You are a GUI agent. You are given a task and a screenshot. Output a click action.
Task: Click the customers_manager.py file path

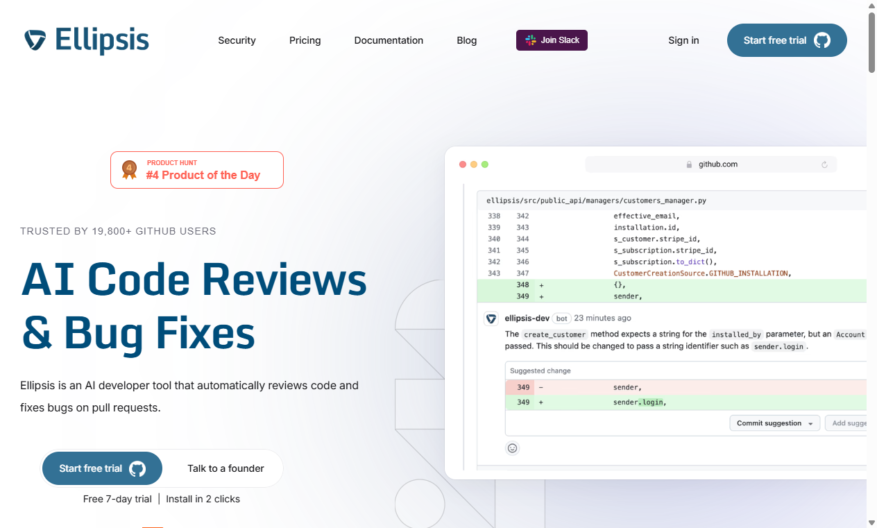pos(596,200)
